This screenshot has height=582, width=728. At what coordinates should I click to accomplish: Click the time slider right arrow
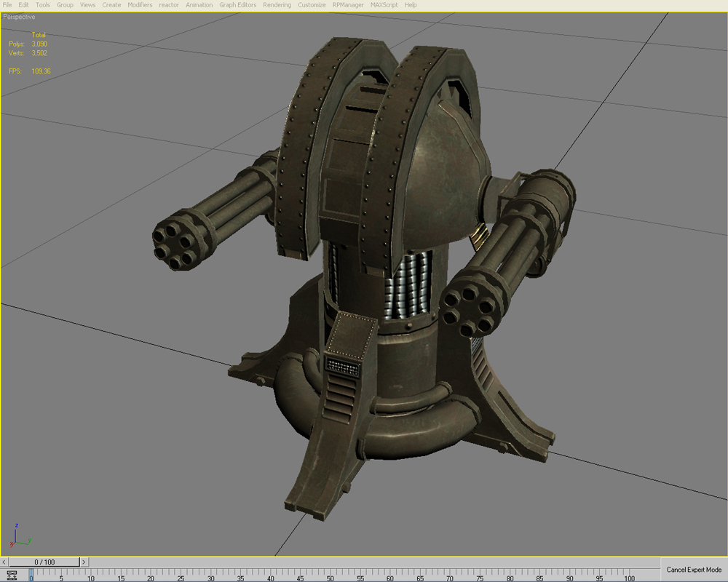coord(84,562)
